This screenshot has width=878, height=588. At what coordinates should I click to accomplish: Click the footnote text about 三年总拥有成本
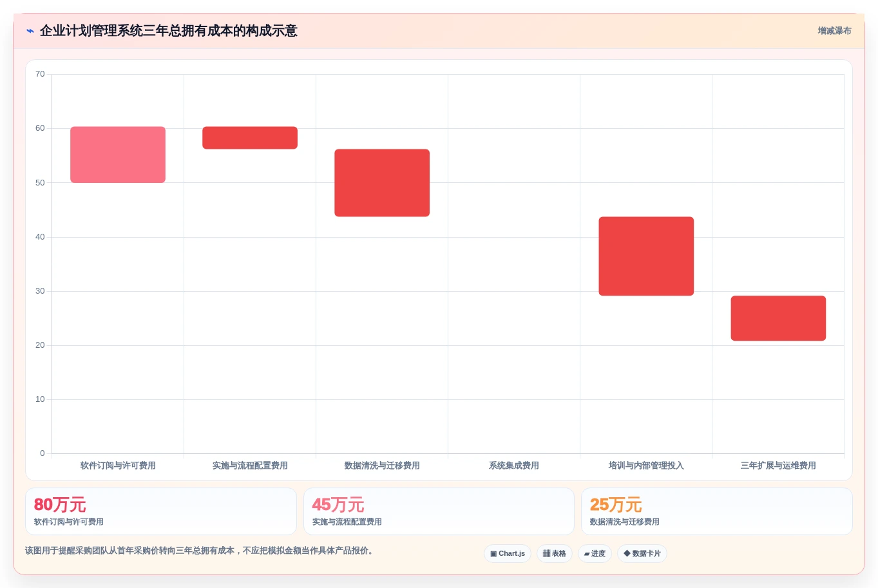200,551
